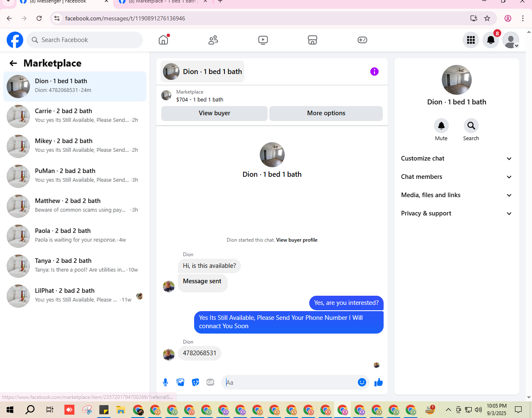Open the account avatar dropdown
Image resolution: width=532 pixels, height=418 pixels.
click(511, 40)
